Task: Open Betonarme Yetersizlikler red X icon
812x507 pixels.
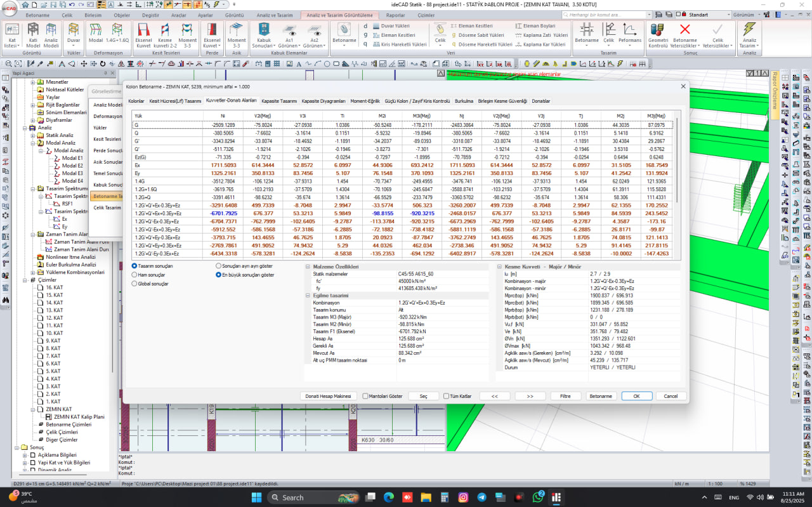Action: coord(684,36)
